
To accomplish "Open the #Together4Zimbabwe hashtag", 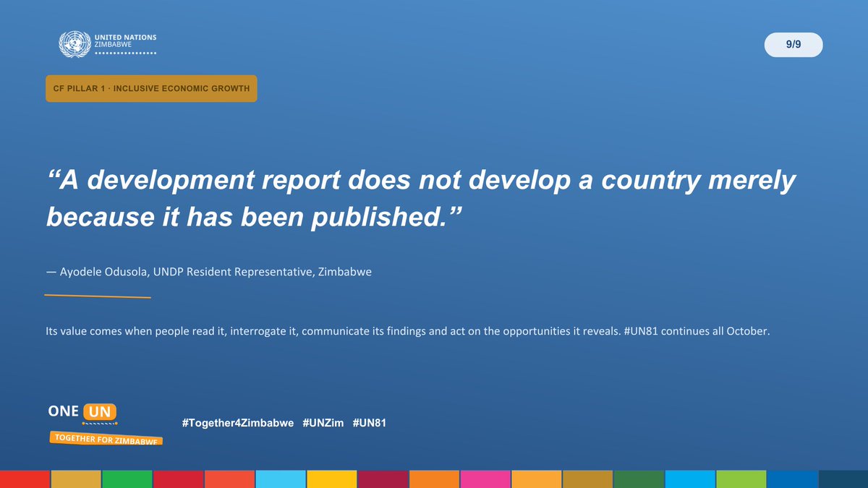I will (x=238, y=423).
